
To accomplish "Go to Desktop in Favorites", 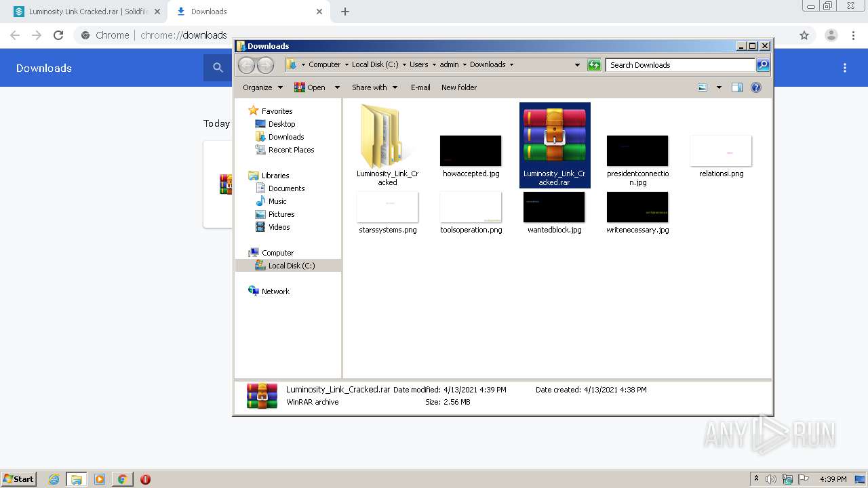I will point(275,124).
